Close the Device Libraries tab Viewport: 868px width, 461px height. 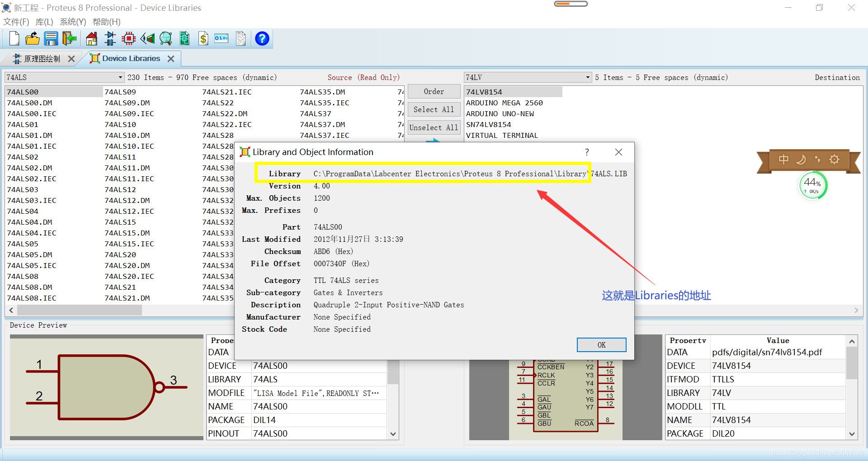pos(170,59)
